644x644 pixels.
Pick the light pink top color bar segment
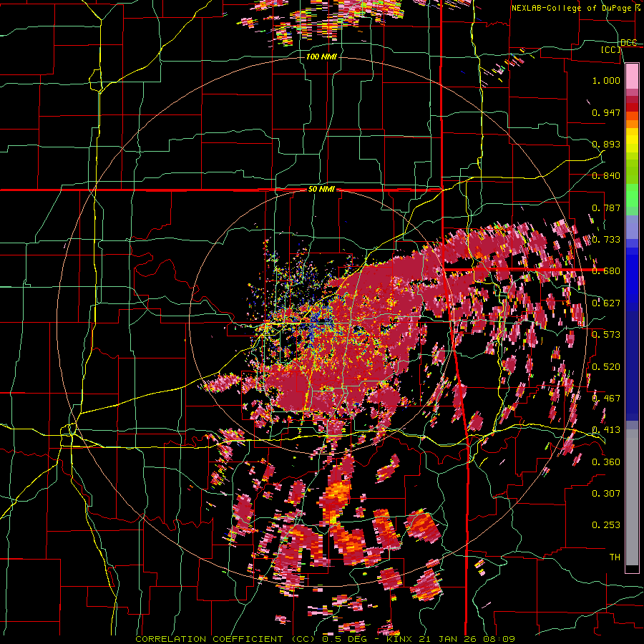point(632,76)
